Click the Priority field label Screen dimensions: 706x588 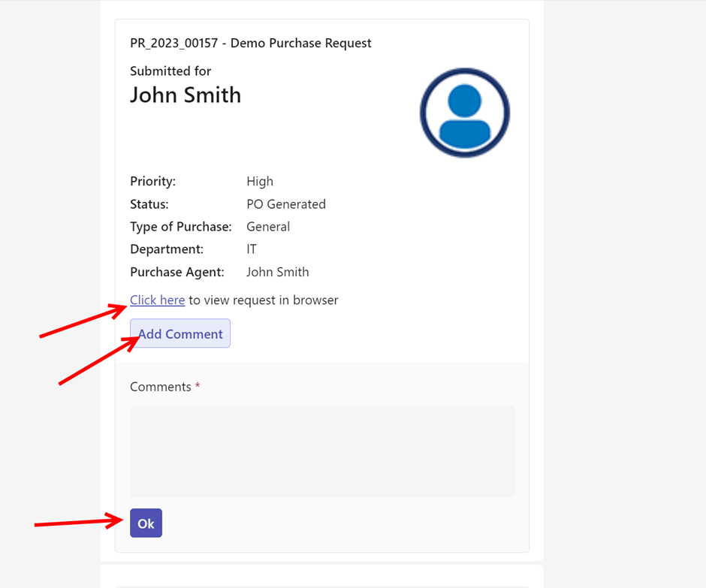coord(152,182)
